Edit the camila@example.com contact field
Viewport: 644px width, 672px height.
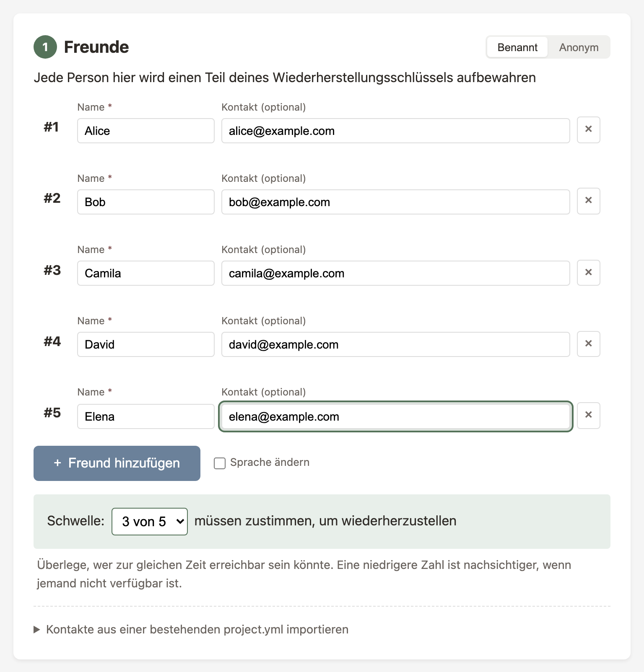[x=395, y=273]
